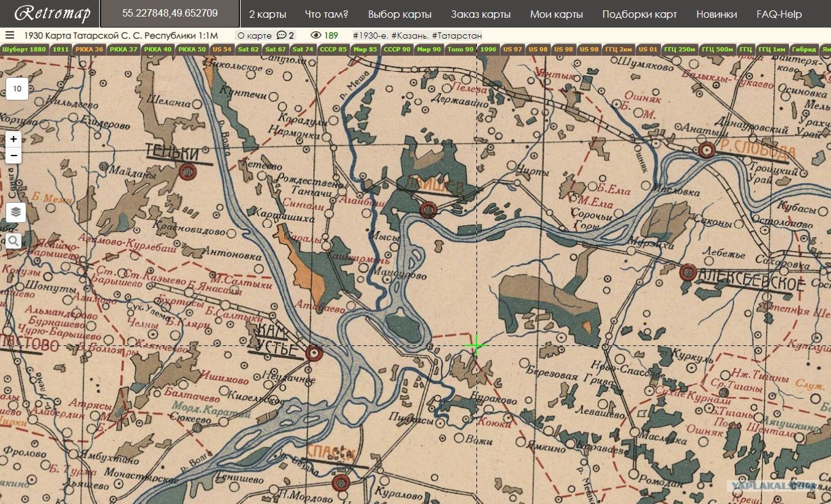
Task: Open the magnifier search tool
Action: (x=13, y=241)
